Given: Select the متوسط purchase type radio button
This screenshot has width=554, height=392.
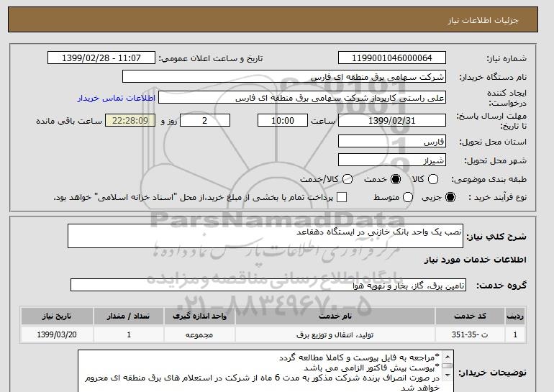Looking at the screenshot, I should 408,197.
